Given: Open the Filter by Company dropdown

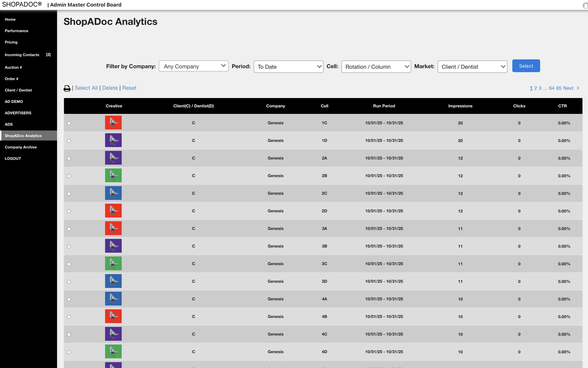Looking at the screenshot, I should pos(193,66).
